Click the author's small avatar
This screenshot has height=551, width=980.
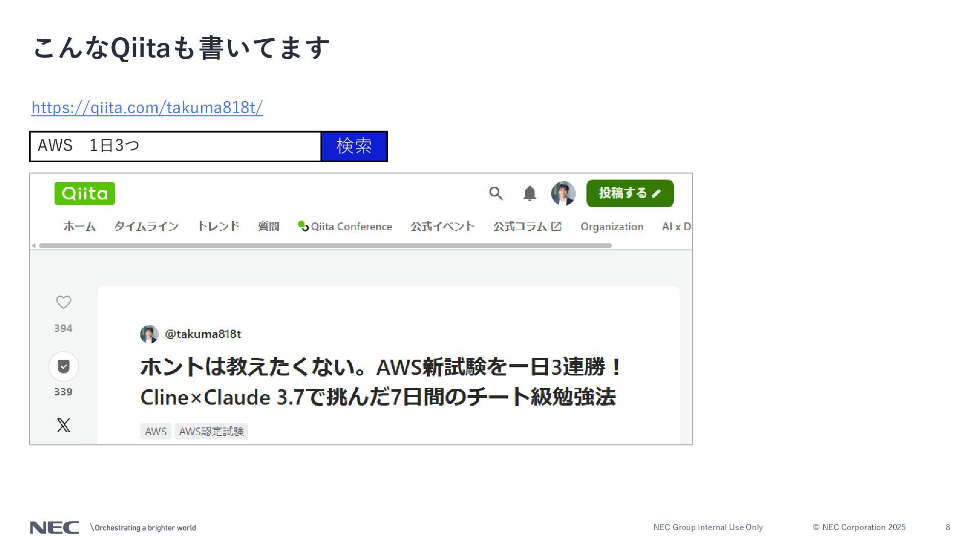click(x=149, y=334)
